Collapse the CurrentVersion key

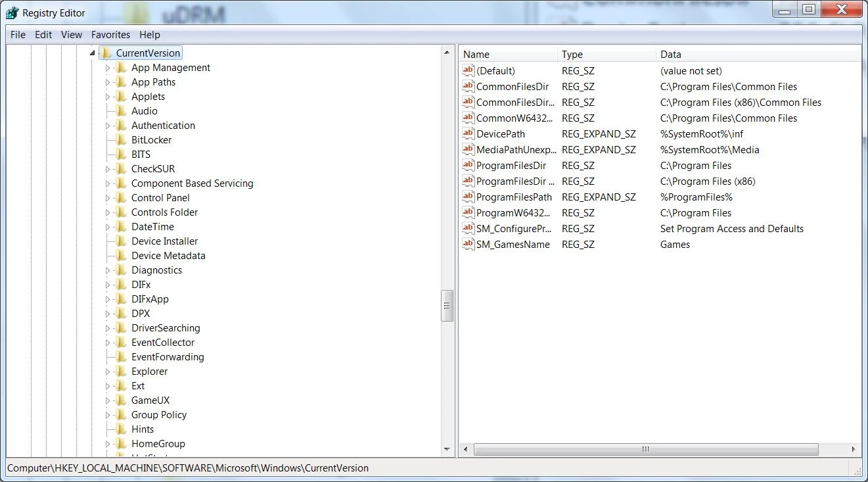[x=93, y=53]
